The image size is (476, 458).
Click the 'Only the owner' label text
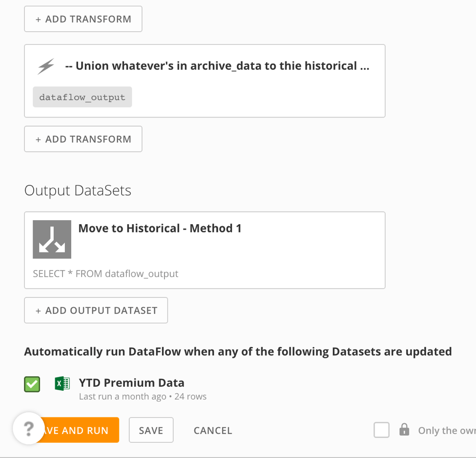447,430
